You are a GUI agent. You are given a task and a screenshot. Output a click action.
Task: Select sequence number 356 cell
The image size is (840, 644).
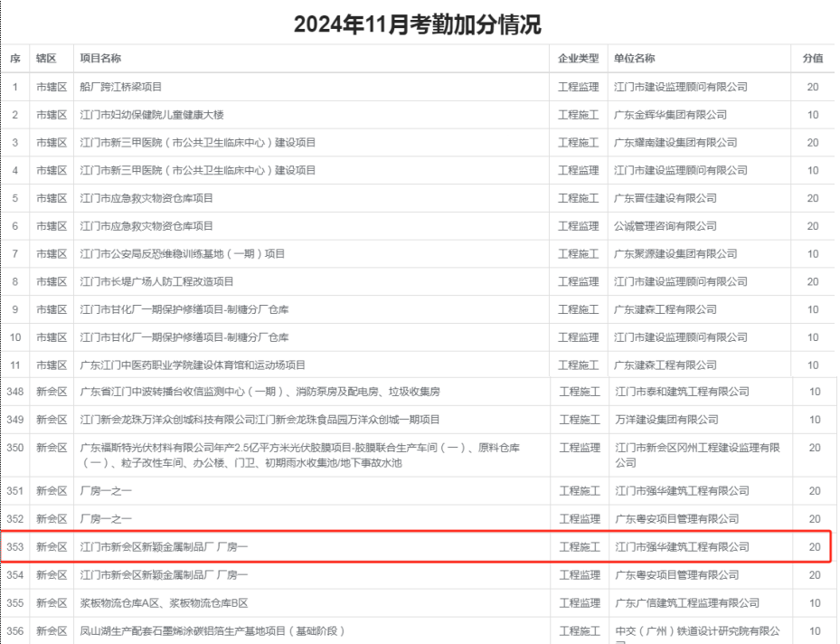(x=15, y=630)
